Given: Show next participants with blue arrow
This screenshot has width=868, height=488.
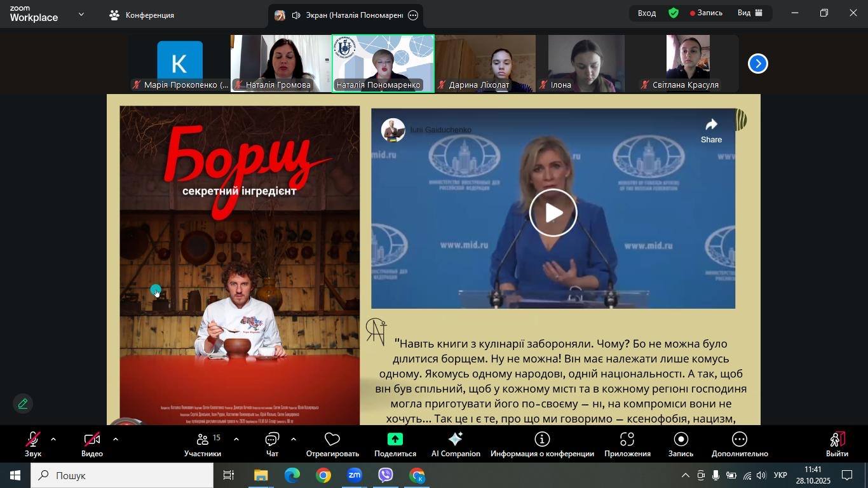Looking at the screenshot, I should (757, 64).
